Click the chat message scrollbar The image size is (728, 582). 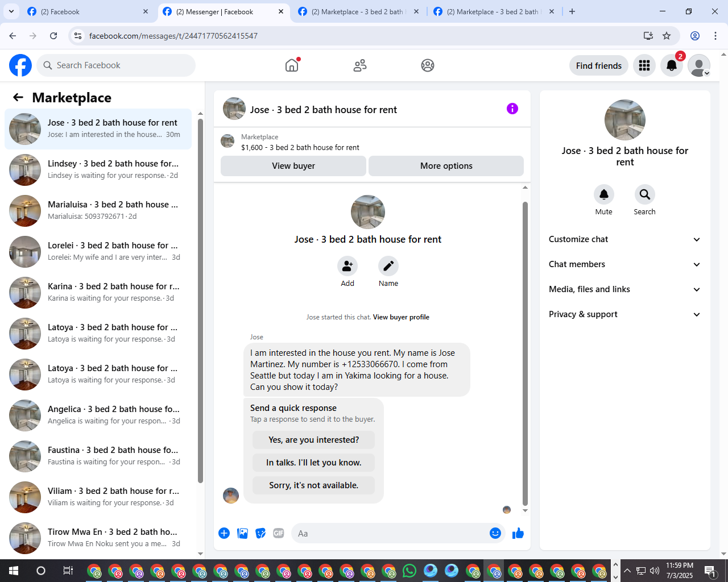coord(525,354)
